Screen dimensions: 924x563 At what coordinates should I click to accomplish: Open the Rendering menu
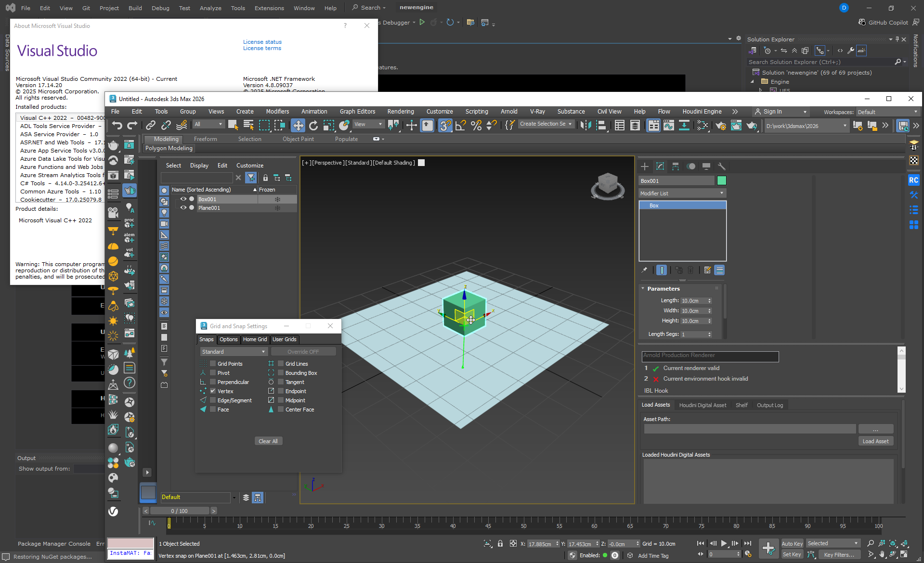point(400,112)
